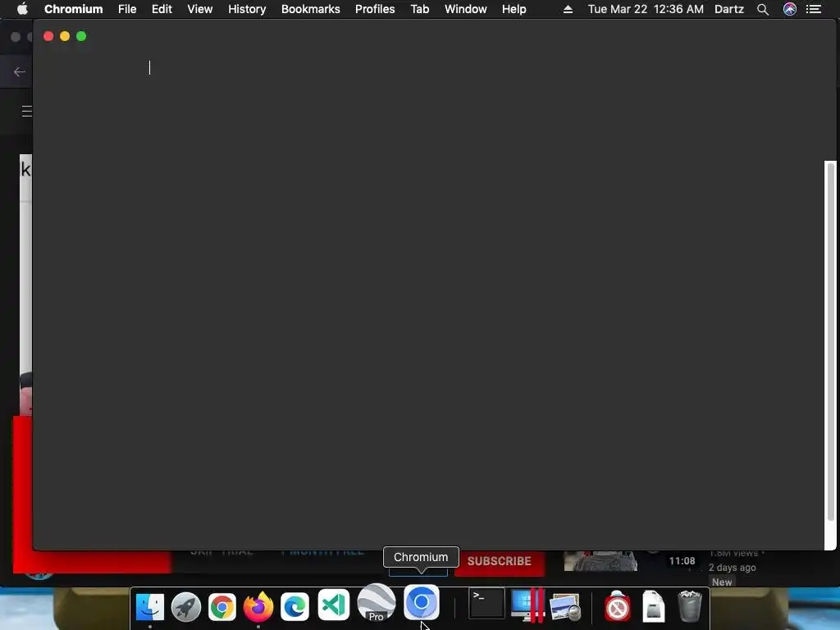Image resolution: width=840 pixels, height=630 pixels.
Task: Open the hamburger menu in background window
Action: click(27, 111)
